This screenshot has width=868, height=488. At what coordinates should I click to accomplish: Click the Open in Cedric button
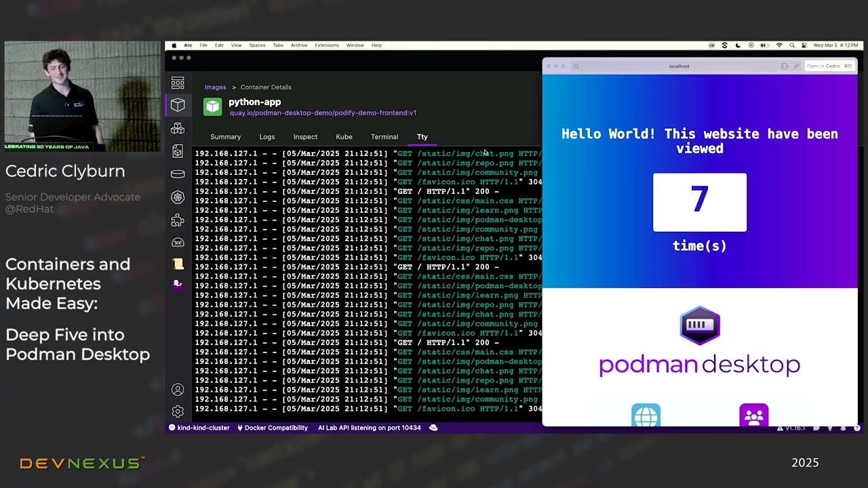pyautogui.click(x=829, y=66)
